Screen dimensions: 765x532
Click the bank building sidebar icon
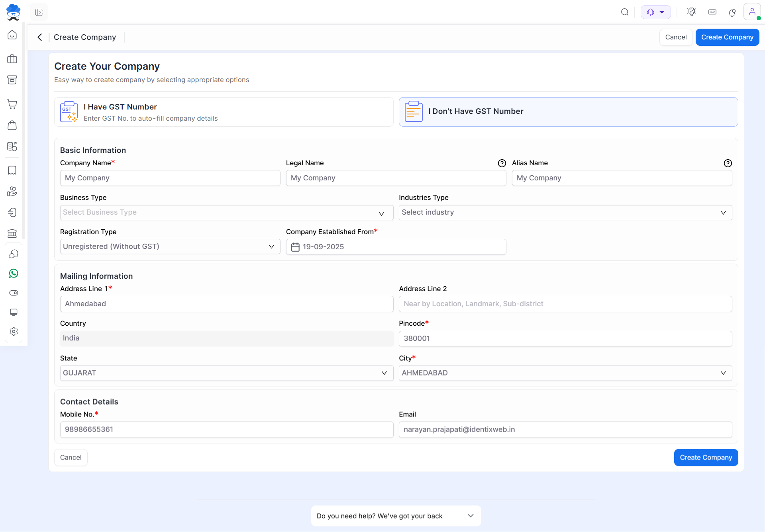pyautogui.click(x=12, y=233)
